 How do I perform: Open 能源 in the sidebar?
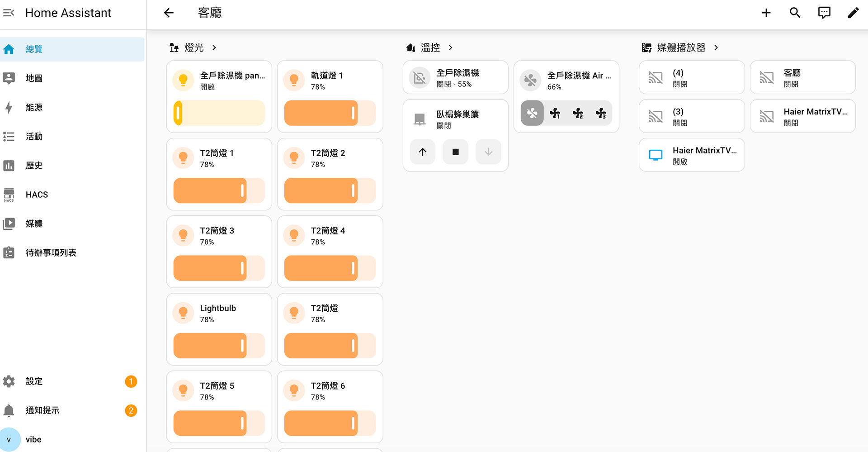coord(72,107)
